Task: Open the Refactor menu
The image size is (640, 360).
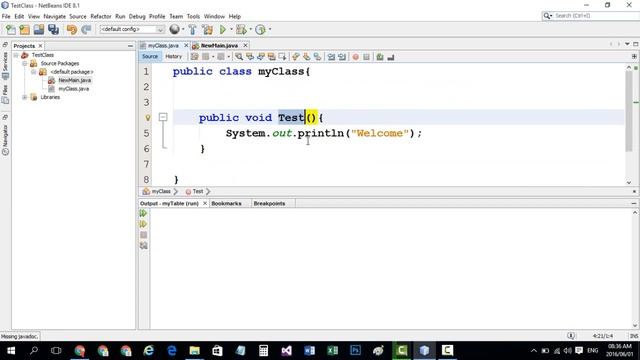Action: [x=101, y=16]
